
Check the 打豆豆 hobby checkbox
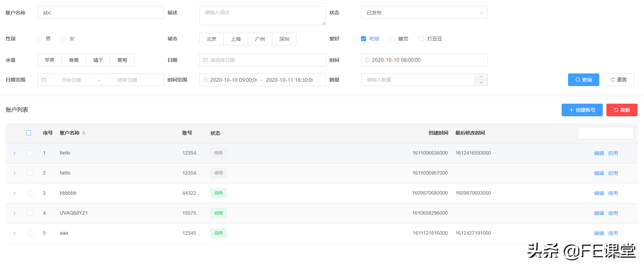tap(421, 39)
